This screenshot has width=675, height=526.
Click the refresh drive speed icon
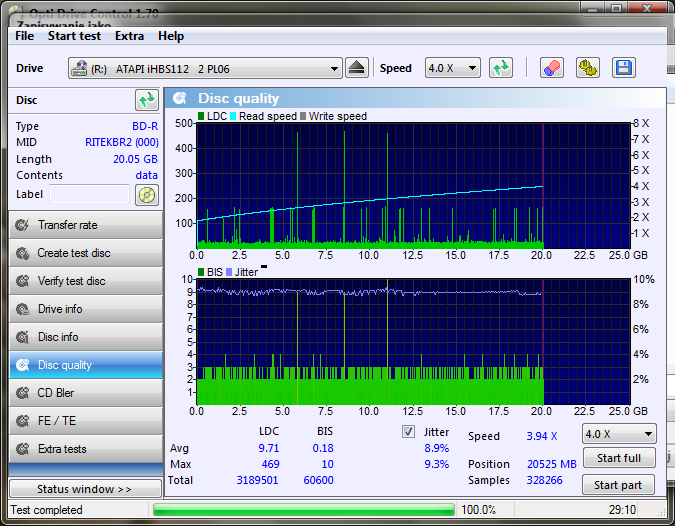tap(501, 68)
